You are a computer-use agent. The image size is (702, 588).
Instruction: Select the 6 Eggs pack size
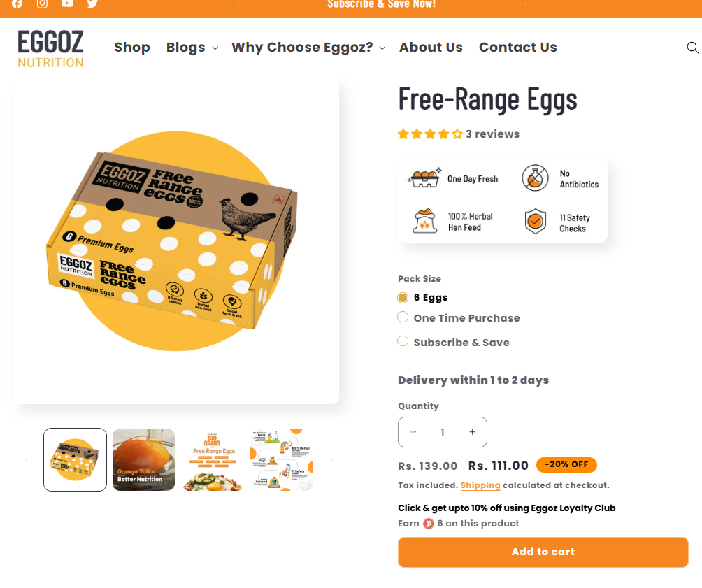point(403,298)
